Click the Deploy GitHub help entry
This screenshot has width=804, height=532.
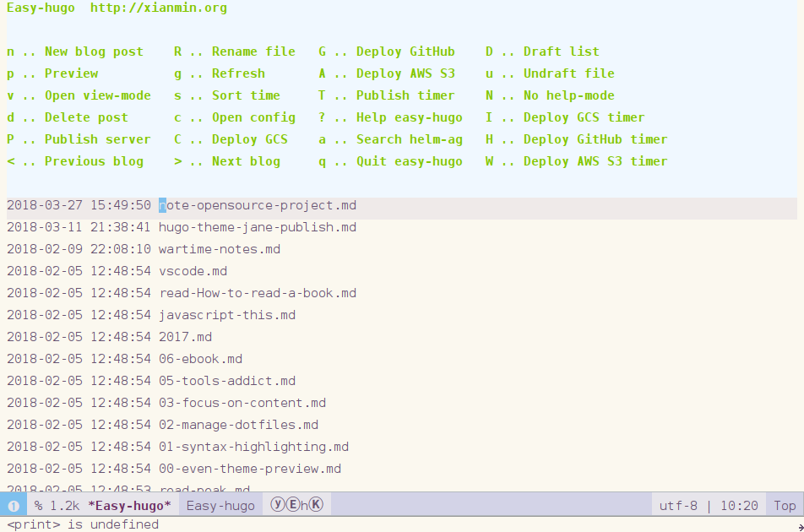pyautogui.click(x=405, y=52)
